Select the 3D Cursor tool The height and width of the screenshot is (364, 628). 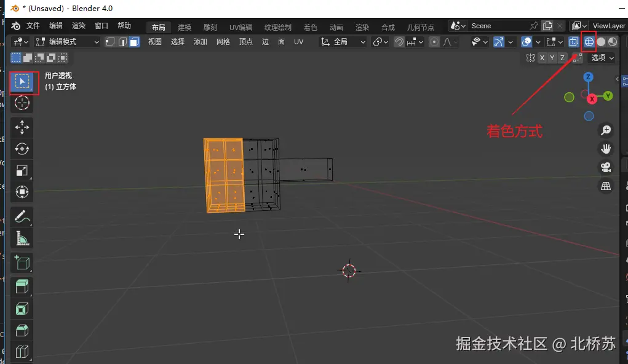click(x=22, y=103)
